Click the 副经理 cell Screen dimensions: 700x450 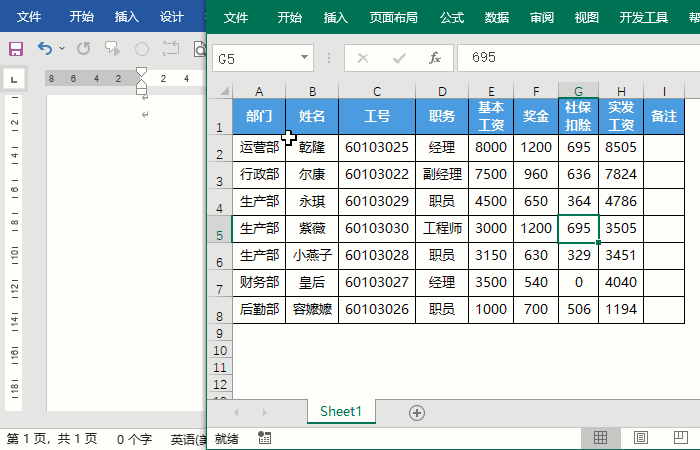(x=442, y=175)
